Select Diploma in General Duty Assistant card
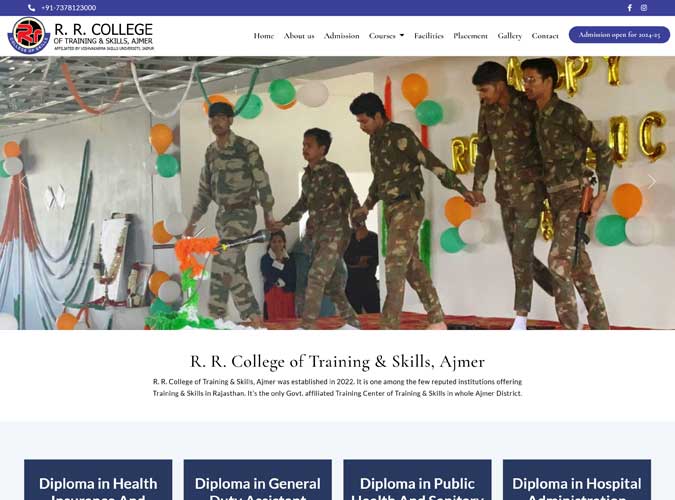Viewport: 675px width, 500px height. point(257,480)
